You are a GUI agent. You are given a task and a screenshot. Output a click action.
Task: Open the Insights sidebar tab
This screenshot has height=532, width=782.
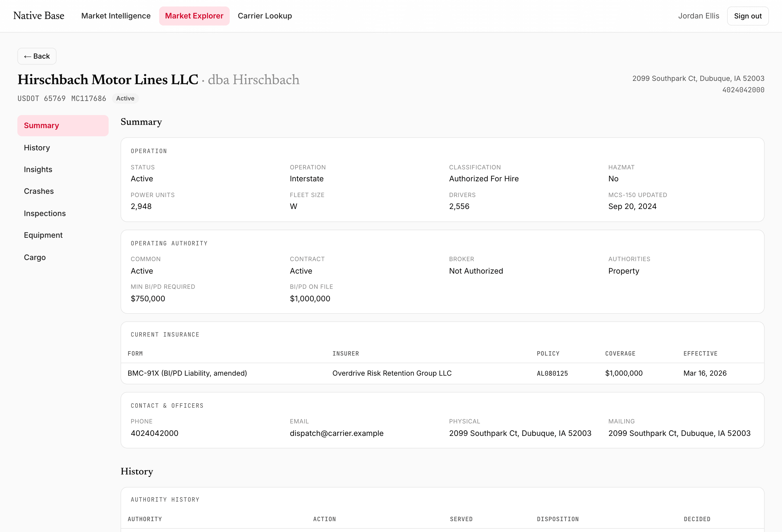[x=63, y=169]
